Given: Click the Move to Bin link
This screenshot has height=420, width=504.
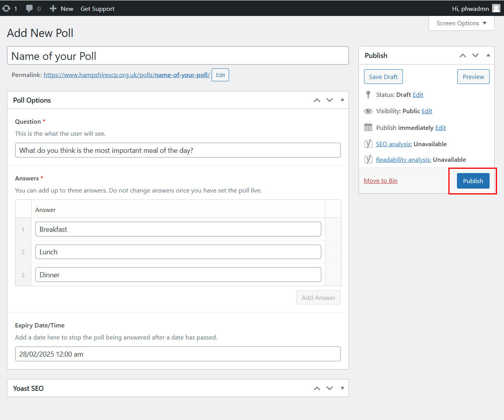Looking at the screenshot, I should [380, 180].
